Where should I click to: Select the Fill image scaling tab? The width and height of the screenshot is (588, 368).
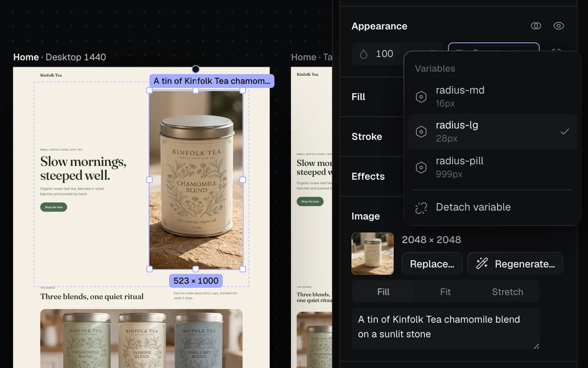click(383, 292)
